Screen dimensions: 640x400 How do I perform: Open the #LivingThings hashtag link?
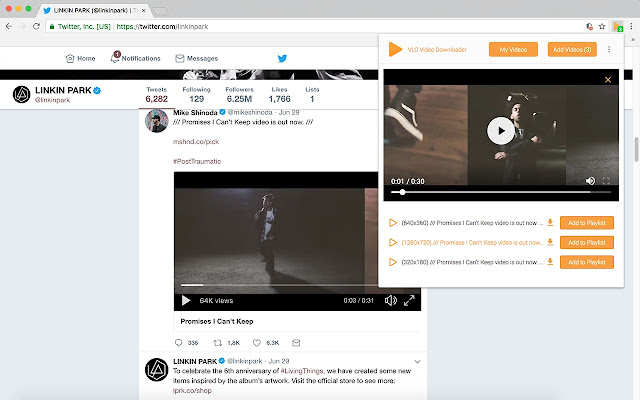point(302,371)
